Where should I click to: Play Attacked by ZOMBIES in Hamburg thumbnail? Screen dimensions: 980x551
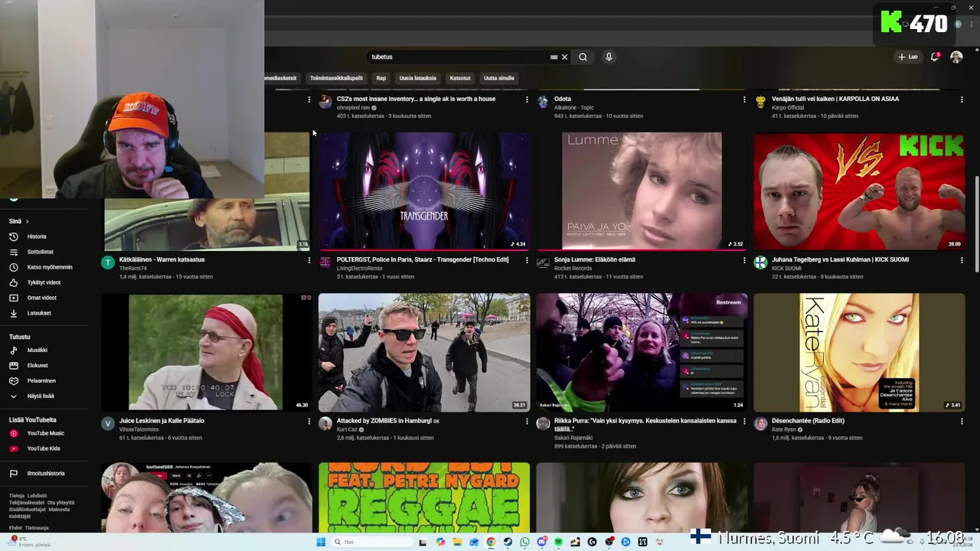tap(424, 353)
